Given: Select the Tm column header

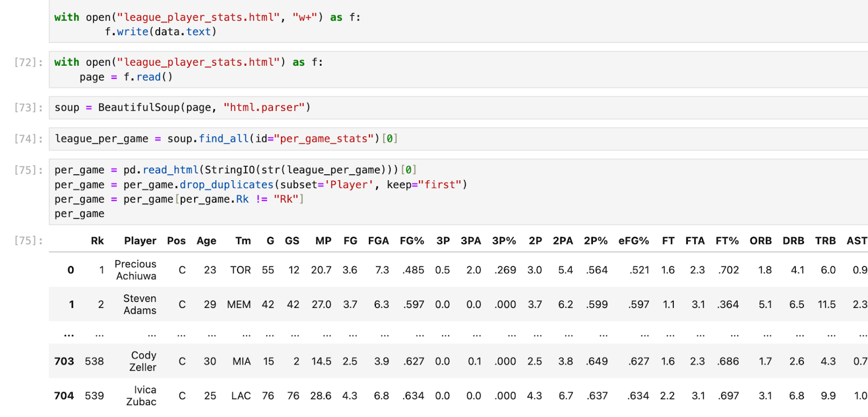Looking at the screenshot, I should click(x=243, y=241).
